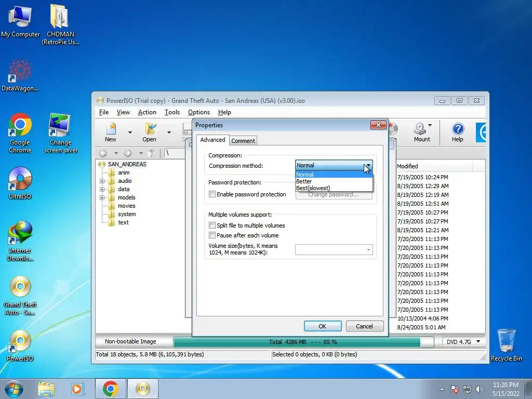Open PowerISO Help toolbar icon
Image resolution: width=532 pixels, height=399 pixels.
pyautogui.click(x=457, y=132)
